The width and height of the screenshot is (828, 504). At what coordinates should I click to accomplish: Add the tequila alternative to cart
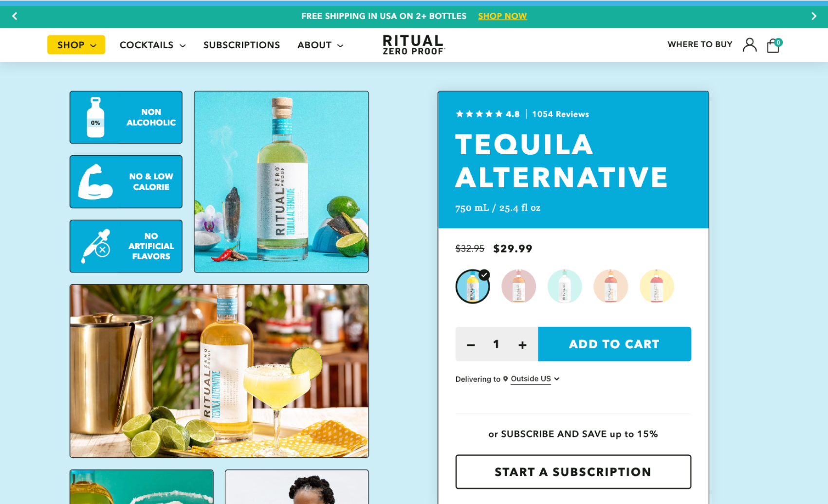click(614, 344)
